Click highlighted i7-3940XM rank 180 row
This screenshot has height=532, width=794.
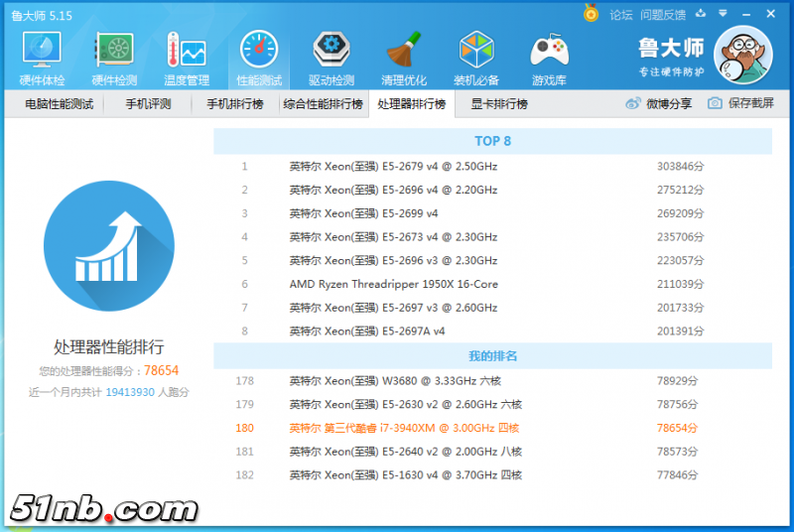[492, 428]
